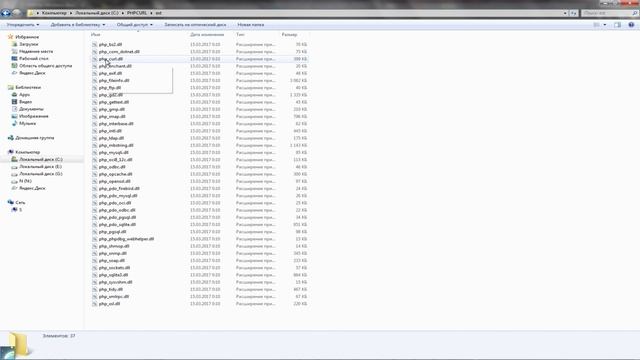Click php_interbase.dll file icon

point(95,124)
